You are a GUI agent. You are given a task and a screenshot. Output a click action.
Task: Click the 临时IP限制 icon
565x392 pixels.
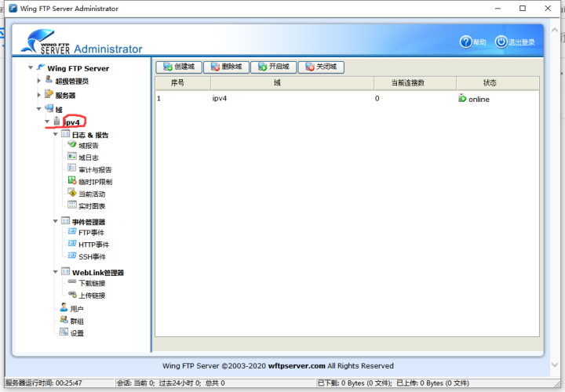click(x=72, y=180)
